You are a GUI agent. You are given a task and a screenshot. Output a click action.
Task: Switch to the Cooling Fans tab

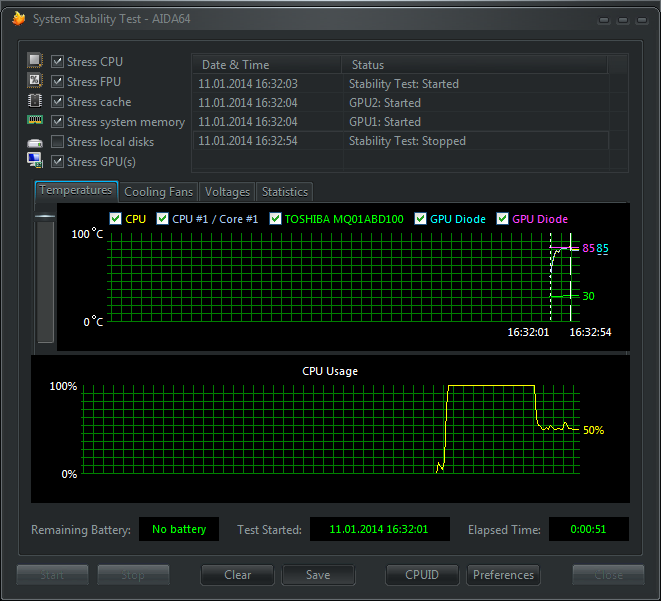click(x=158, y=192)
